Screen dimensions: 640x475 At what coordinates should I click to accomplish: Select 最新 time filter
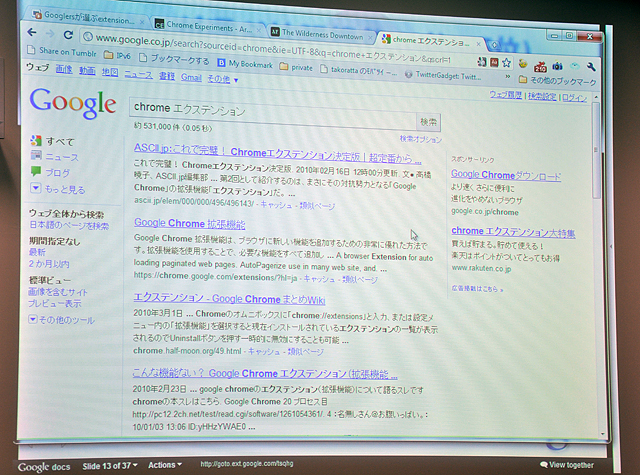(x=37, y=252)
